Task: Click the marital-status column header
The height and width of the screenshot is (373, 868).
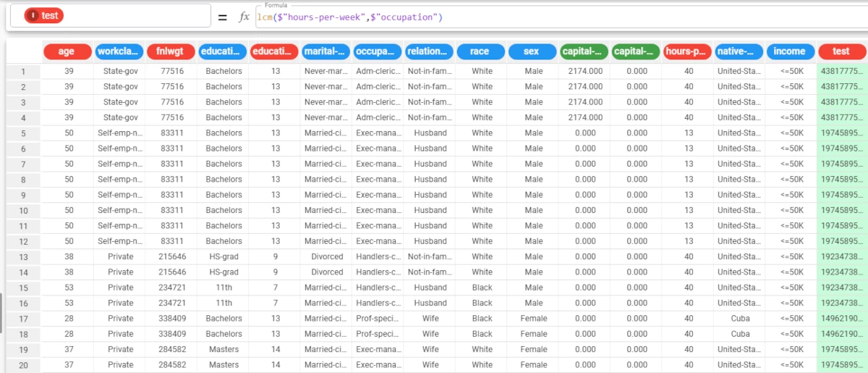Action: coord(325,51)
